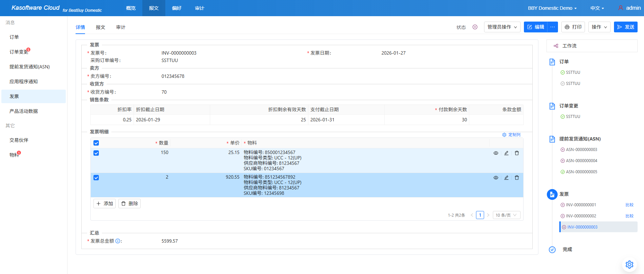Click the 工作流 workflow icon
644x274 pixels.
coord(556,46)
